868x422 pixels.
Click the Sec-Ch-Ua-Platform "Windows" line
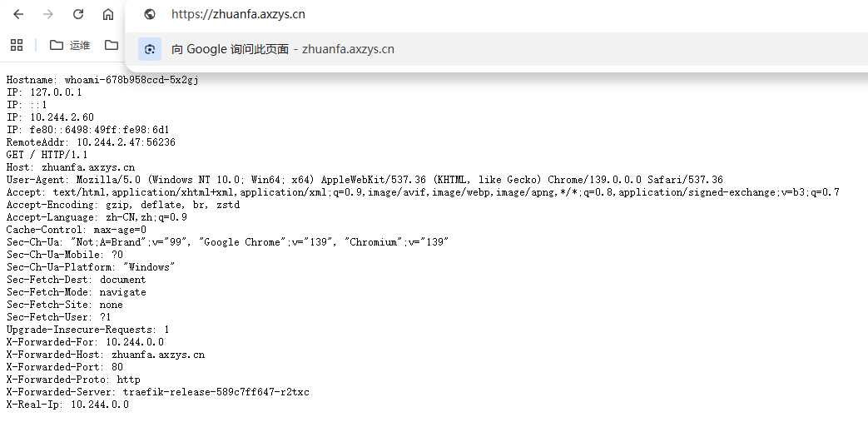[91, 267]
